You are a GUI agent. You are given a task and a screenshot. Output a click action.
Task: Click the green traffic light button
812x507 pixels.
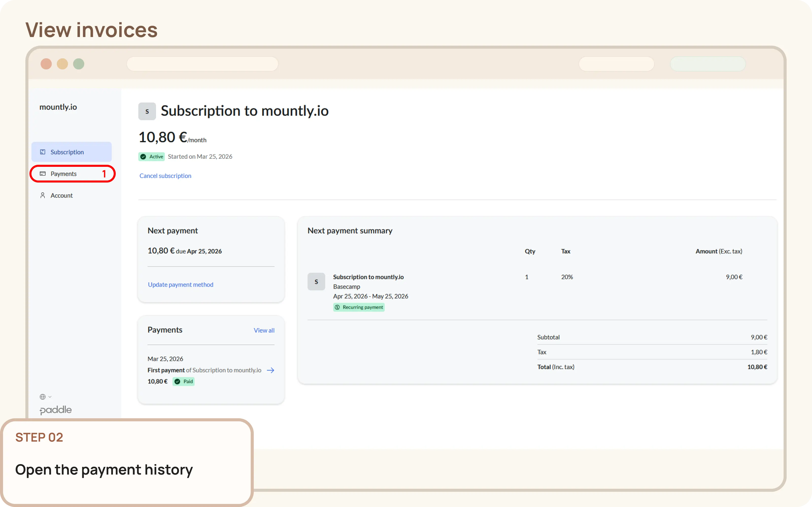78,64
